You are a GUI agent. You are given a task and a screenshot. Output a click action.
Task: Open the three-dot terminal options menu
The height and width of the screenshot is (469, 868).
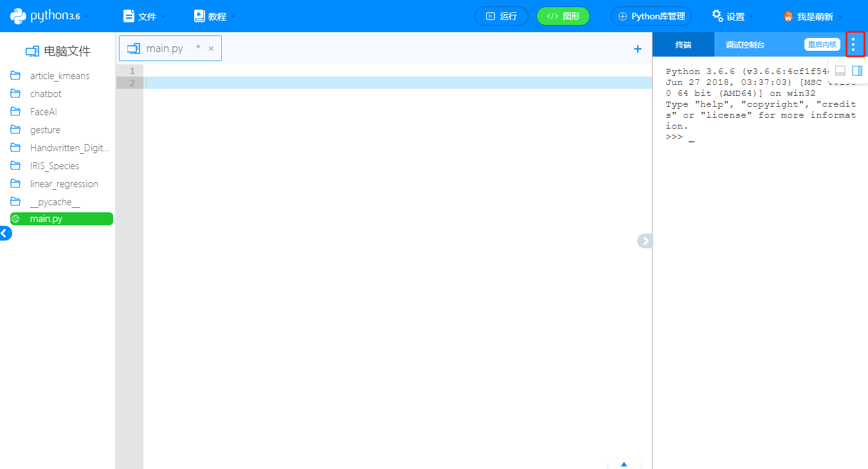pyautogui.click(x=853, y=44)
